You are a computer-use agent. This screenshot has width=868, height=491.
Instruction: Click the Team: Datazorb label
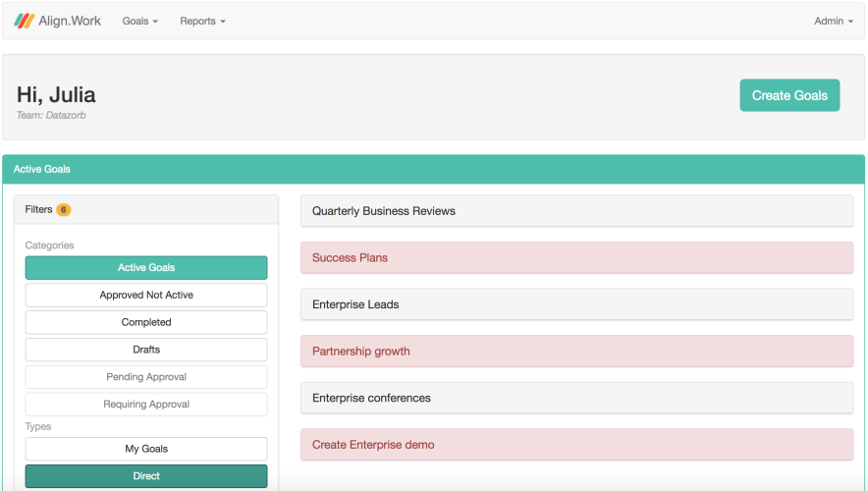click(51, 115)
